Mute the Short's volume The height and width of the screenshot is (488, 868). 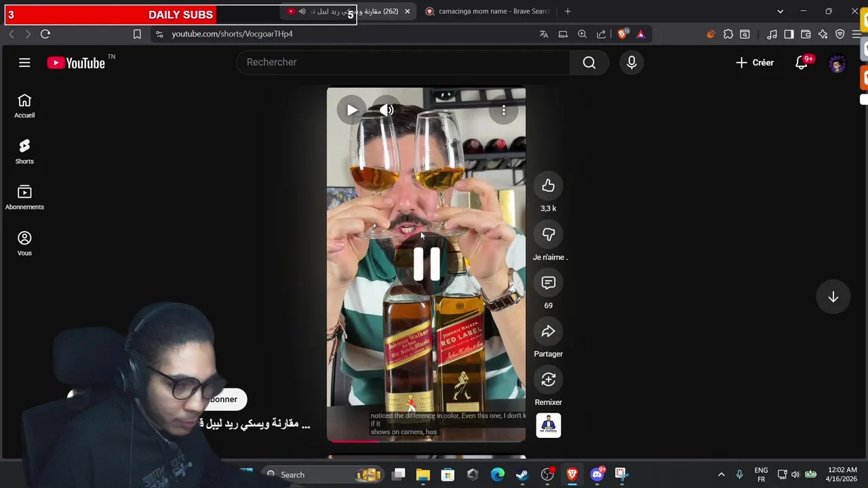[x=387, y=110]
